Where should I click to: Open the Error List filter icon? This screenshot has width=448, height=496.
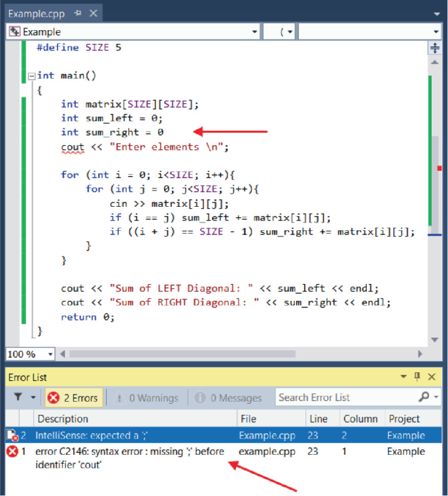18,397
